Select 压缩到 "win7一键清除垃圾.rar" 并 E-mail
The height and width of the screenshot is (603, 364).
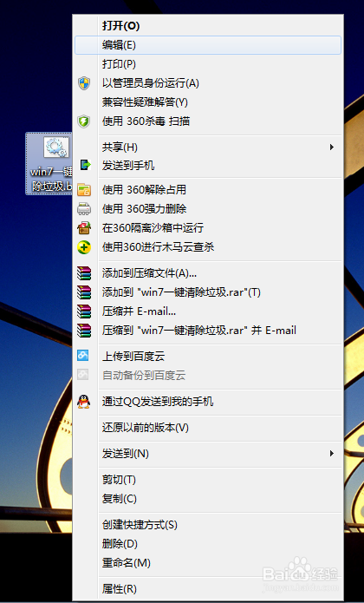[208, 331]
